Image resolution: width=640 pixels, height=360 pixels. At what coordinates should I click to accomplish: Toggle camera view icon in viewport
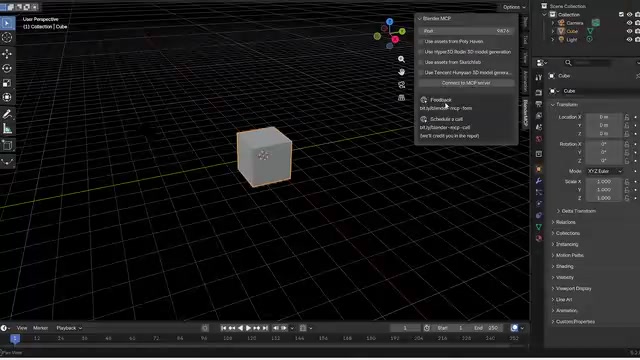pos(402,85)
